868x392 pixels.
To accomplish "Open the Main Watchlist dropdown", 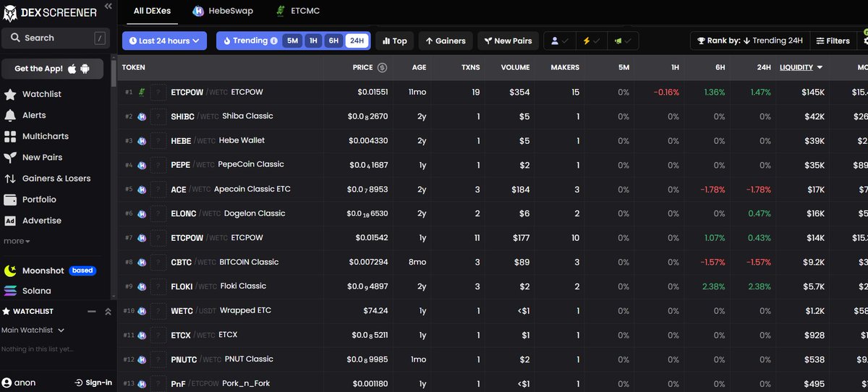I will [33, 331].
